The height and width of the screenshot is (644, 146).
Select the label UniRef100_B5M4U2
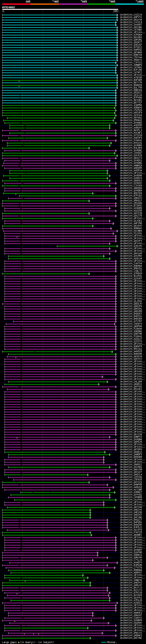click(x=131, y=120)
